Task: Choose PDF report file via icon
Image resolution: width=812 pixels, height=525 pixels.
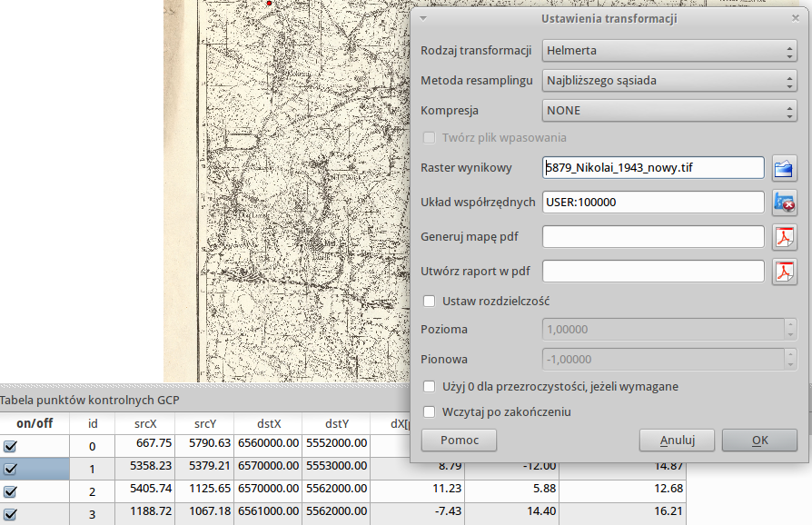Action: 784,272
